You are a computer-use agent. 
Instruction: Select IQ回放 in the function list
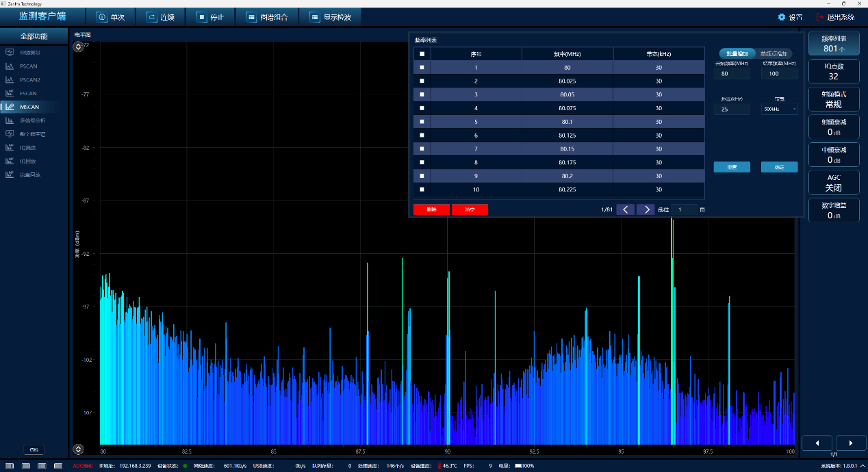(x=28, y=161)
